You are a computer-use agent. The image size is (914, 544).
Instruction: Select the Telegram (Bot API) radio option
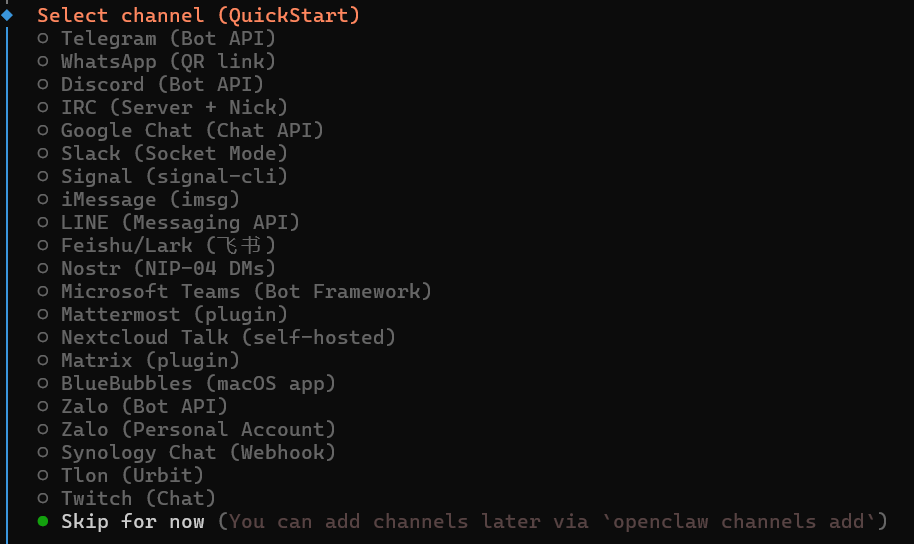[167, 39]
